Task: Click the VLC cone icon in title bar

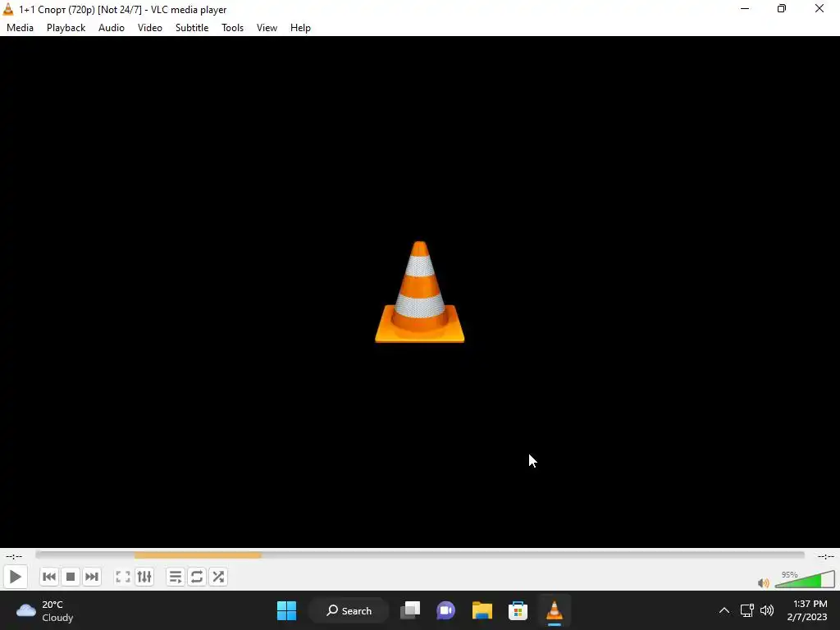Action: pos(8,9)
